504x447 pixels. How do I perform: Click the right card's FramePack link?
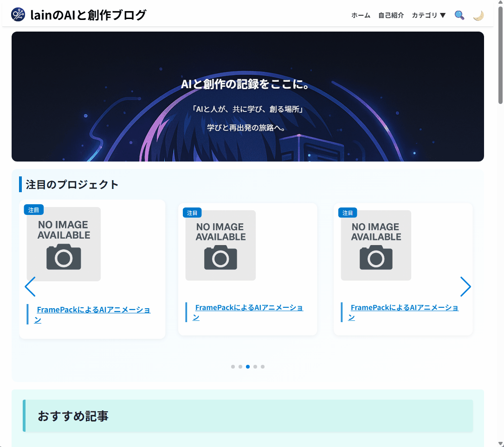[x=404, y=308]
